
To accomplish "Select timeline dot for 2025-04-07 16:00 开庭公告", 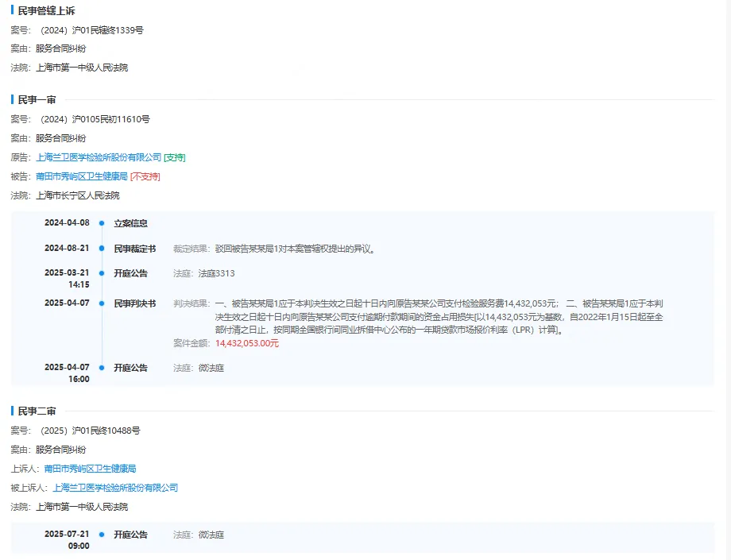I will coord(102,368).
